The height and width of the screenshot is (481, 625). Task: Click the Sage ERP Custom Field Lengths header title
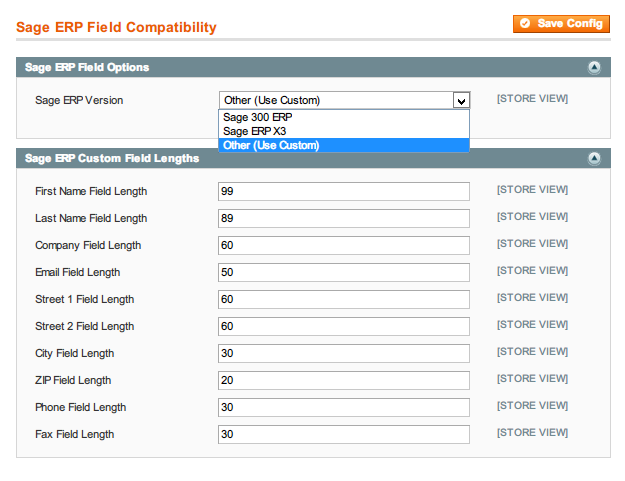click(112, 159)
